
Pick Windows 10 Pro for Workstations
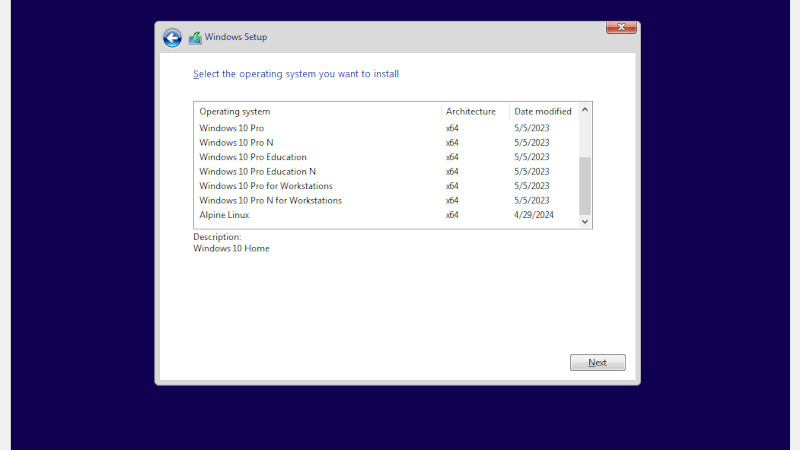point(266,186)
